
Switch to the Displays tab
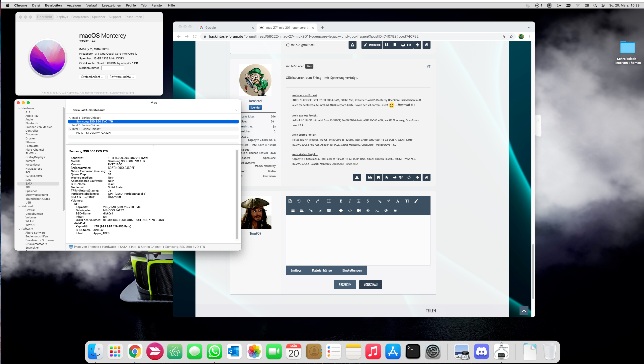[62, 17]
